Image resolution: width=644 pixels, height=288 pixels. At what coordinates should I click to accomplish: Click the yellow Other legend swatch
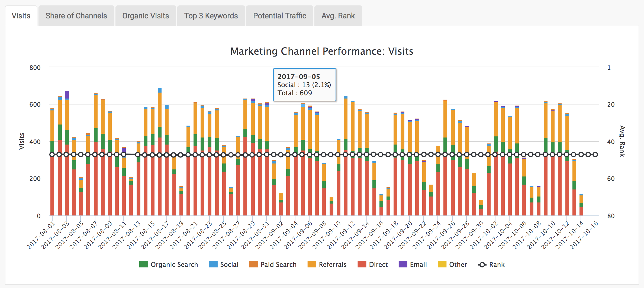click(x=442, y=264)
